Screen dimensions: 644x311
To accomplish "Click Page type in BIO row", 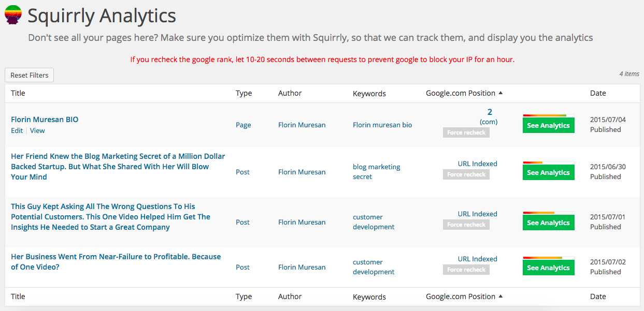I will point(244,125).
